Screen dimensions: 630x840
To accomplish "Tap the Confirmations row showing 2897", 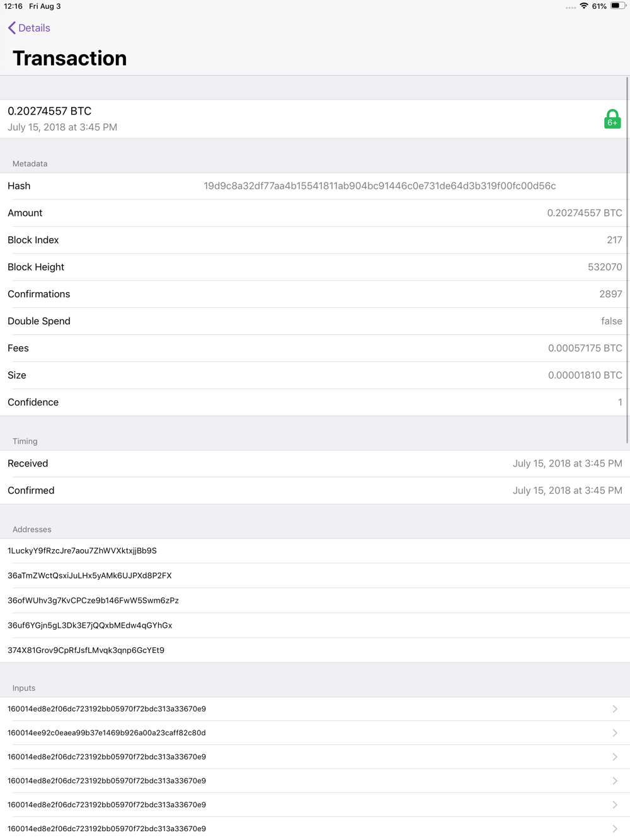I will (315, 294).
